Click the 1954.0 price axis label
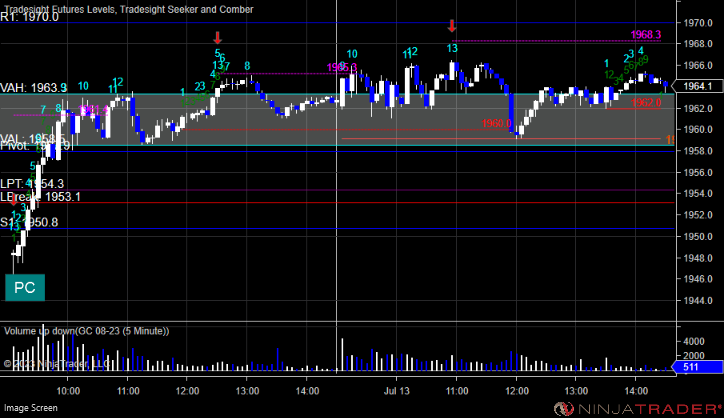Screen dimensions: 724x418 click(700, 194)
